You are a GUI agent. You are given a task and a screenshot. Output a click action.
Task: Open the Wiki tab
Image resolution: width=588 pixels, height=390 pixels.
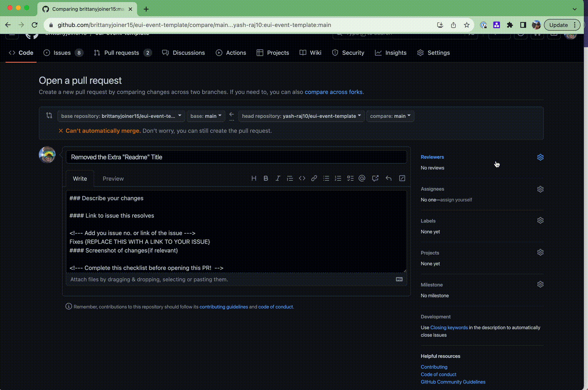pyautogui.click(x=311, y=53)
